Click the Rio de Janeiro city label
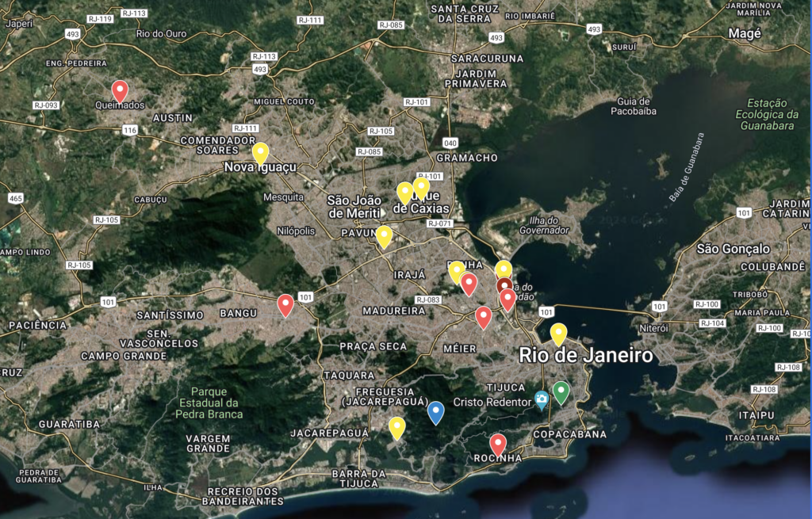Screen dimensions: 812x519 [x=586, y=356]
